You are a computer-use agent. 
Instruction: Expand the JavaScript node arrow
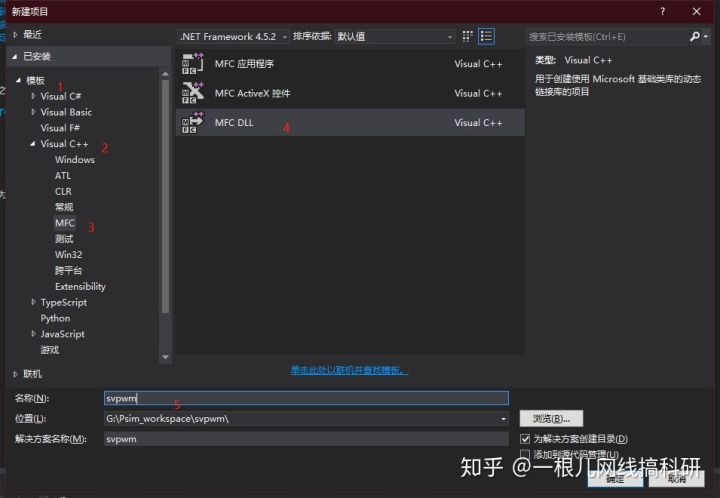pos(33,334)
